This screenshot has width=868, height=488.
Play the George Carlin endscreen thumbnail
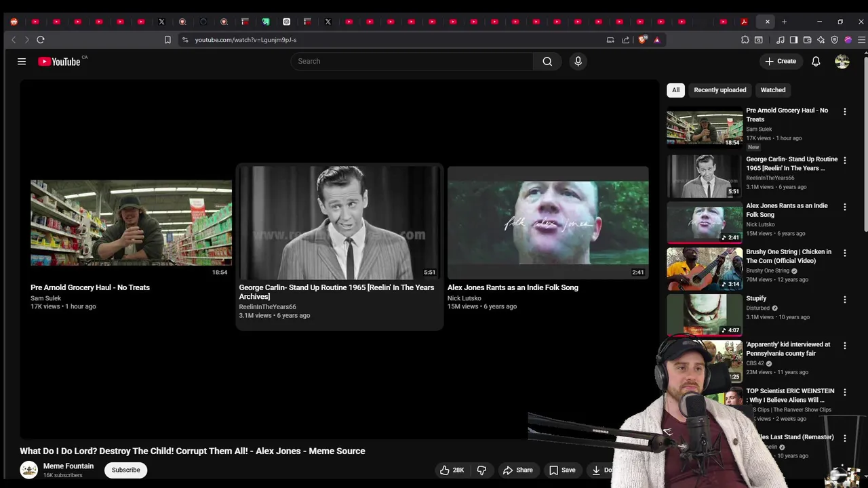pyautogui.click(x=339, y=222)
